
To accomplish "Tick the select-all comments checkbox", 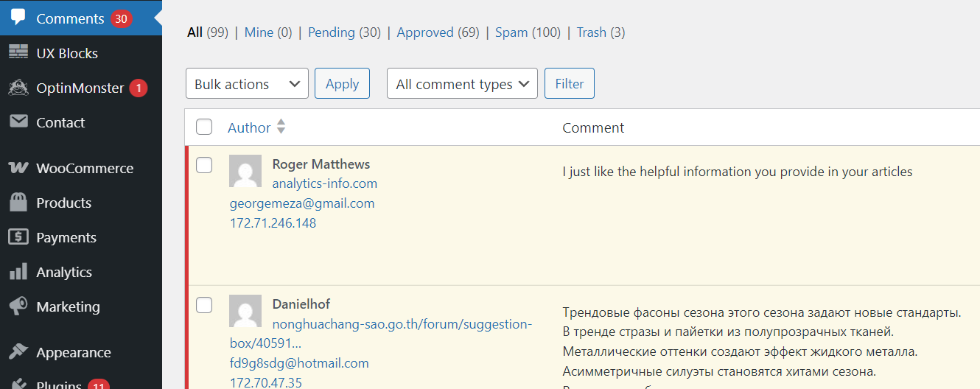I will [x=204, y=127].
